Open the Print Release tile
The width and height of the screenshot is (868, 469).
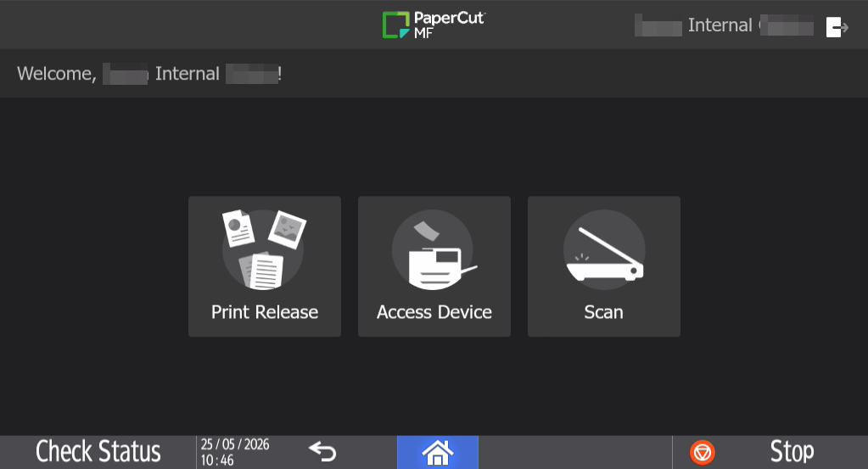[x=265, y=266]
